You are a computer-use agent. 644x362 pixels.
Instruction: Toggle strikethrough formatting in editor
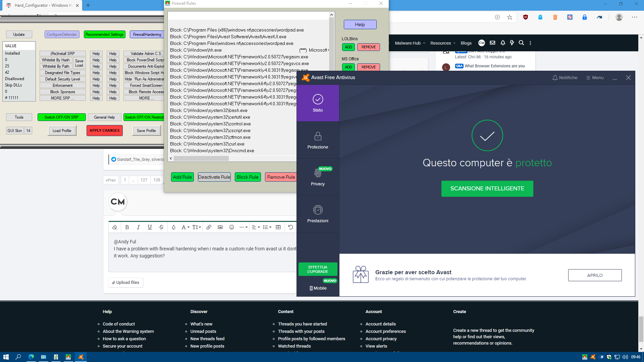161,227
